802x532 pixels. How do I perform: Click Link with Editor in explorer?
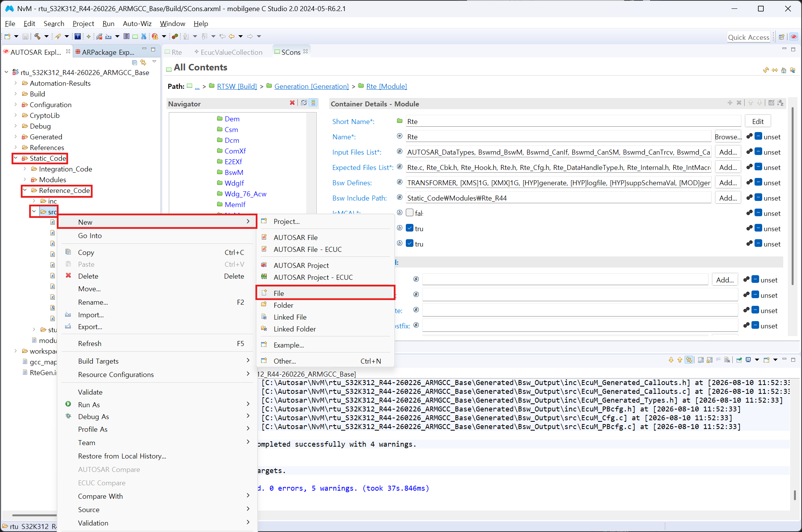pyautogui.click(x=144, y=62)
